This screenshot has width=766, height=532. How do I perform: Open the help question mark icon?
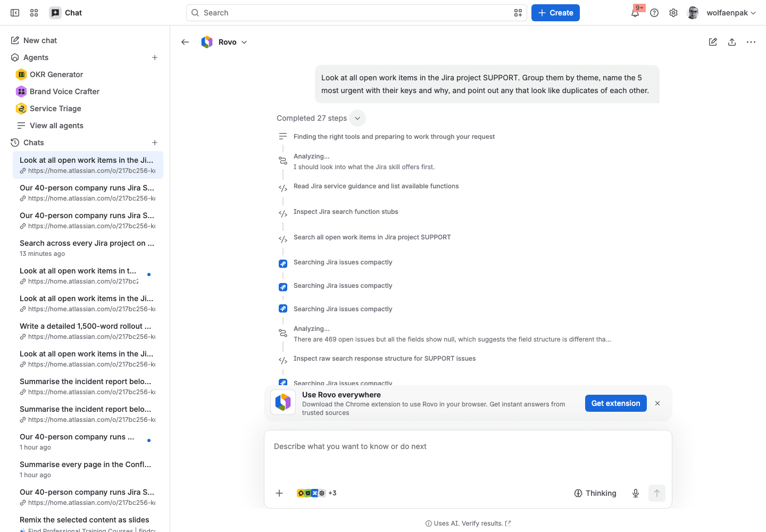[654, 13]
